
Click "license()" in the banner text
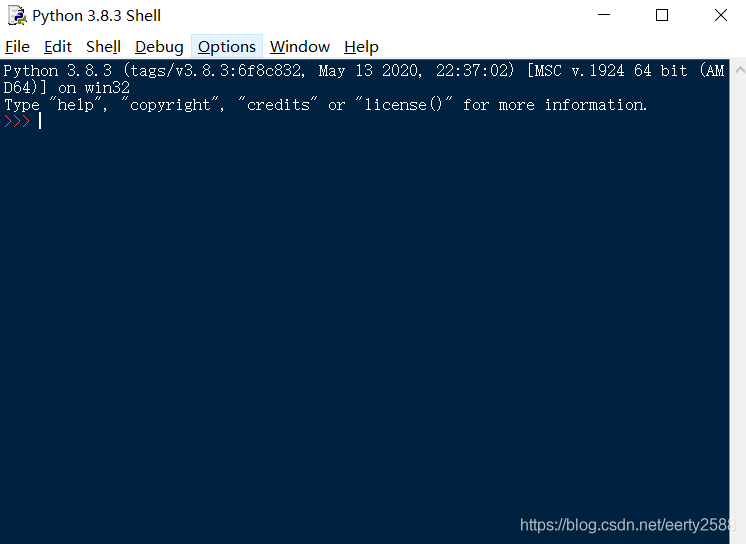(403, 105)
